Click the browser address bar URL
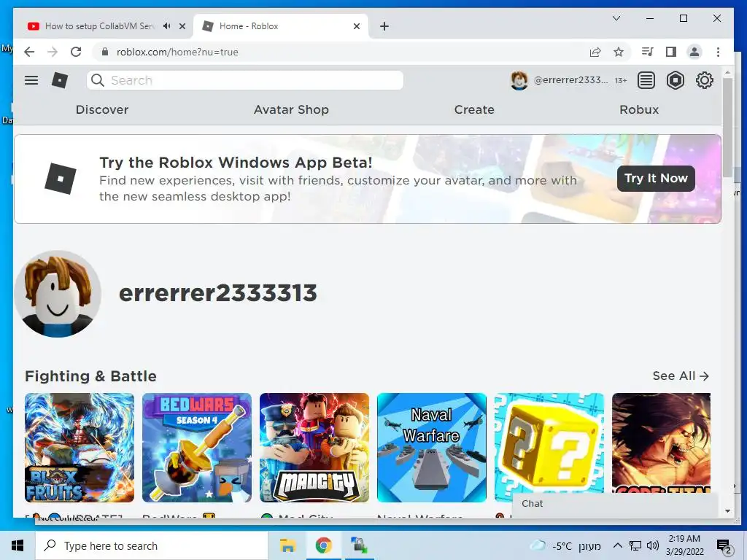The image size is (747, 560). coord(177,52)
